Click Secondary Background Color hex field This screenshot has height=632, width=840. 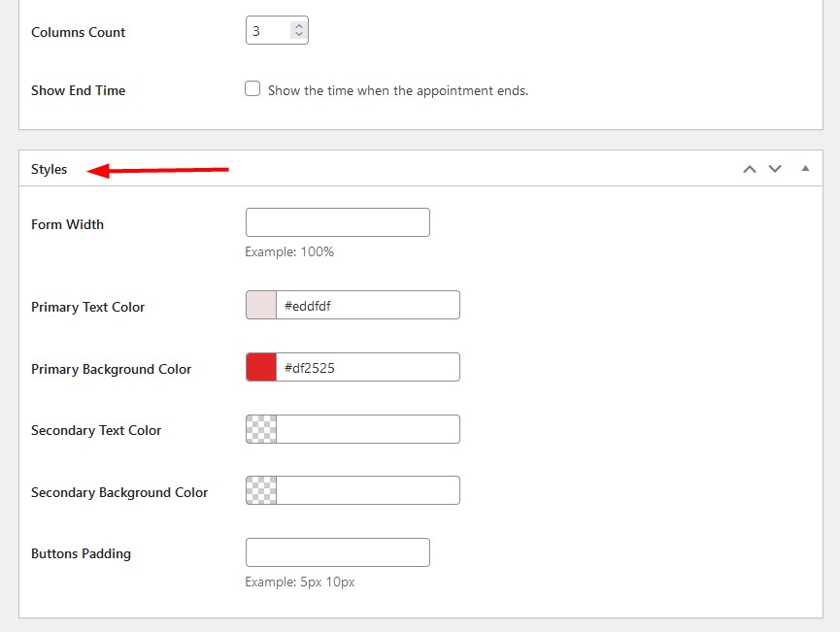pyautogui.click(x=368, y=490)
